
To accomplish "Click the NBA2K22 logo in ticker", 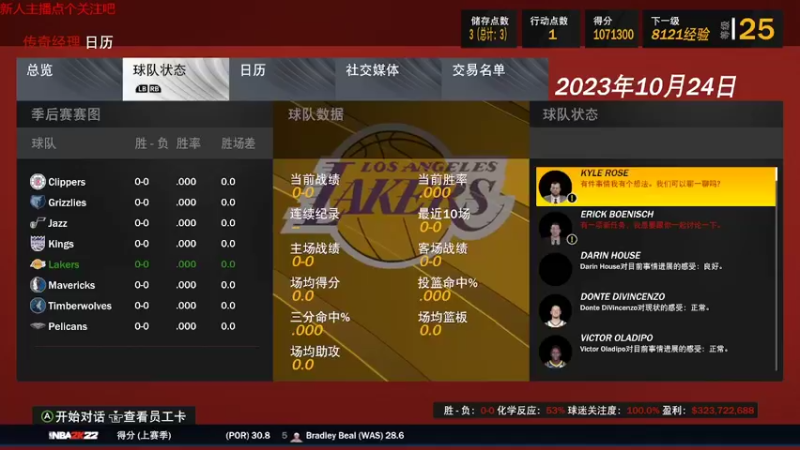I will click(x=73, y=435).
